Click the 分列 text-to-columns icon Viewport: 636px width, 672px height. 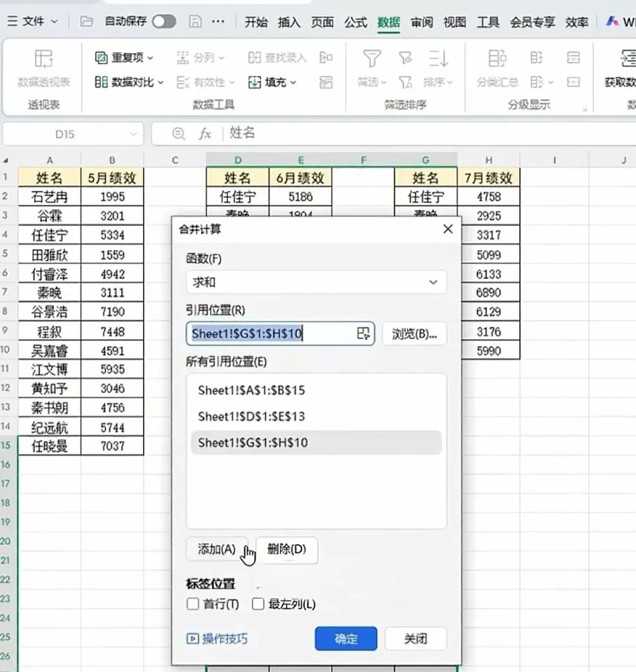click(183, 58)
